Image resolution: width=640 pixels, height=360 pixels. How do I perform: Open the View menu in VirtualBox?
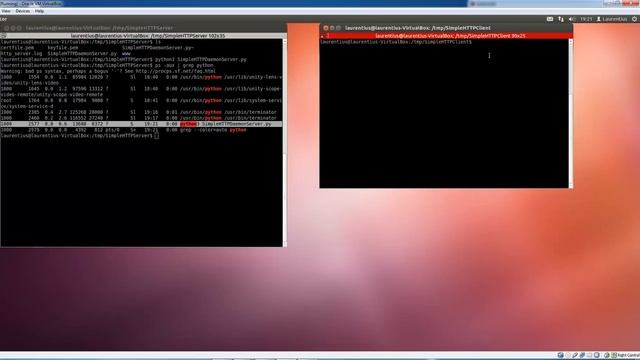pyautogui.click(x=6, y=11)
